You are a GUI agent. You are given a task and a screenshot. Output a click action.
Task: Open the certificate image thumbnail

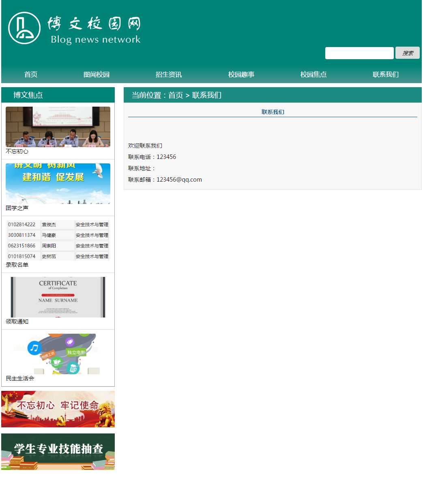(58, 297)
